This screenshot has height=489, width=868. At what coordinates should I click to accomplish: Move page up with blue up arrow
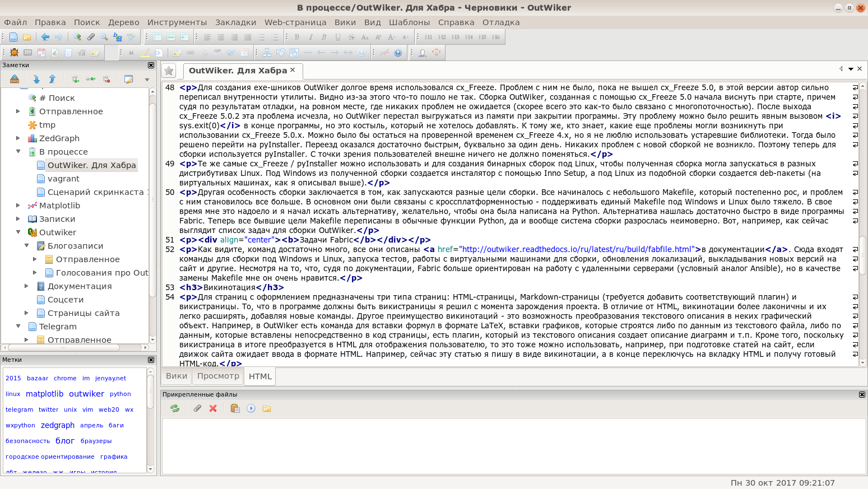(52, 79)
